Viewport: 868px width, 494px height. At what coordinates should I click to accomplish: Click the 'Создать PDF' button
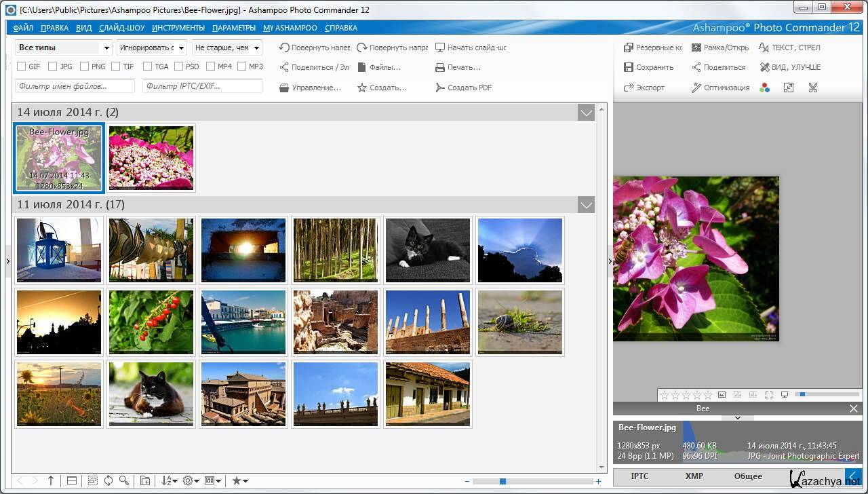464,88
